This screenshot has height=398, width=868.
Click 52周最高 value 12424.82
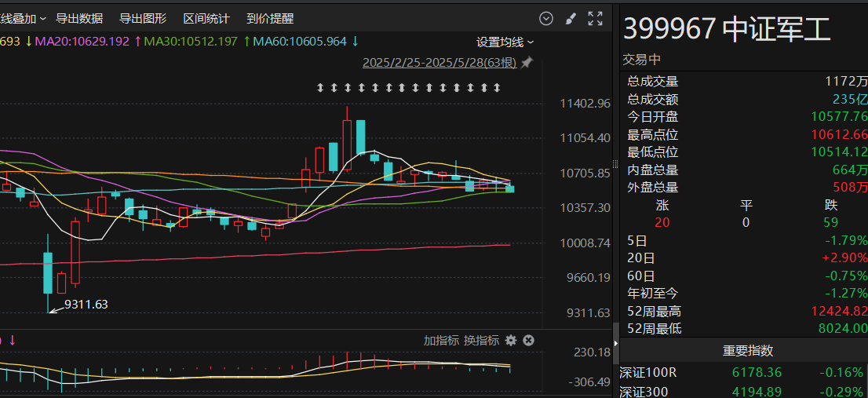(839, 311)
